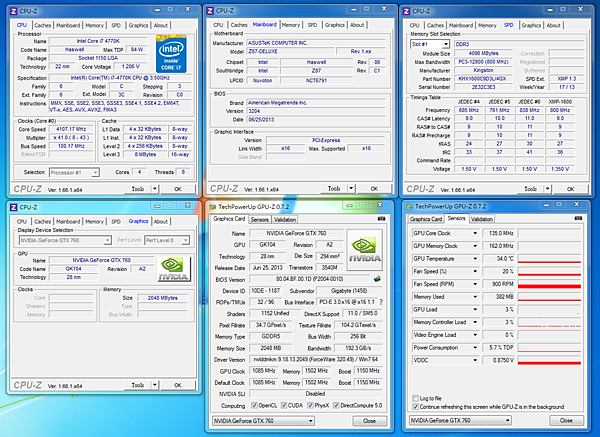
Task: Toggle the PhysX checkbox
Action: point(310,405)
